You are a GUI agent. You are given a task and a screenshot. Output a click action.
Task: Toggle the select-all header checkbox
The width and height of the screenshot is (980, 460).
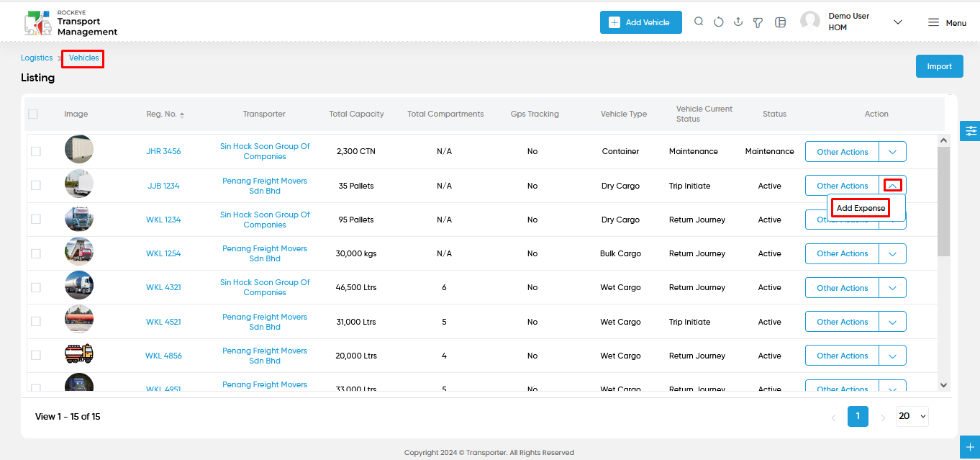[x=33, y=114]
